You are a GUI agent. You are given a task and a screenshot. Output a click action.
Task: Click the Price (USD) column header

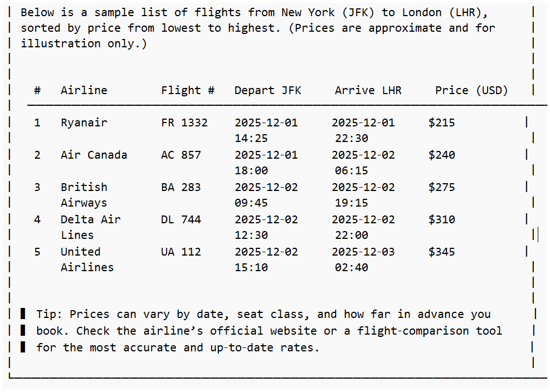pyautogui.click(x=471, y=90)
